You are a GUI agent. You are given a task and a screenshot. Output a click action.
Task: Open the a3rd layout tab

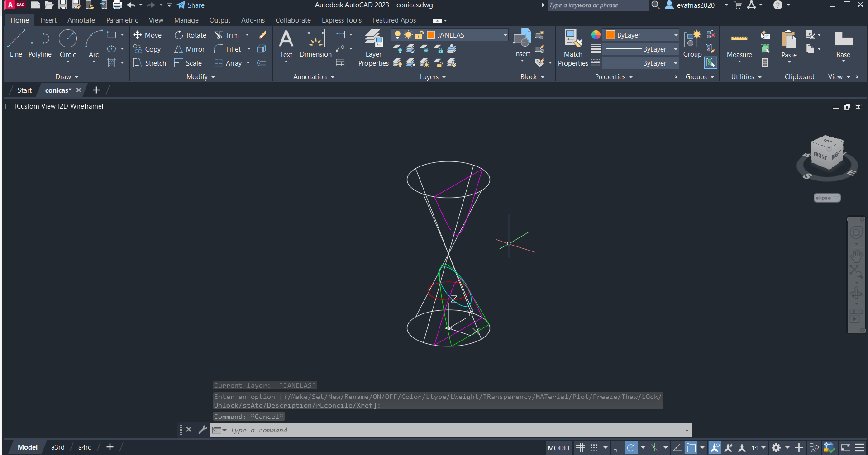tap(57, 447)
